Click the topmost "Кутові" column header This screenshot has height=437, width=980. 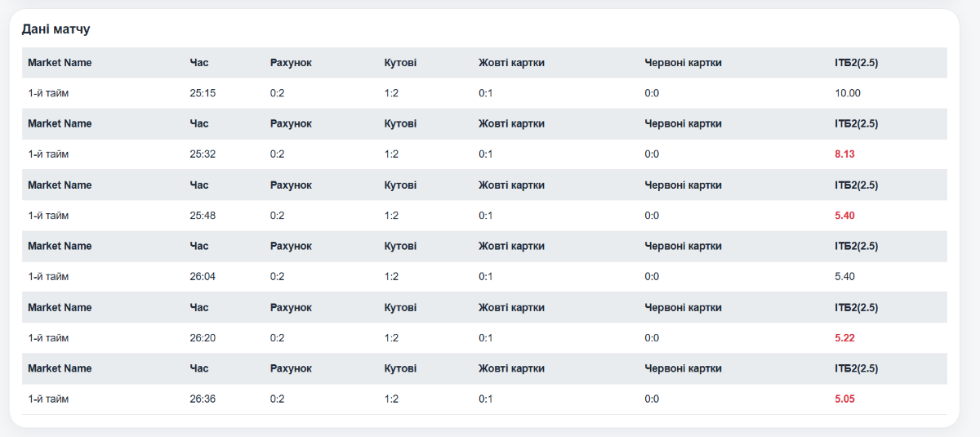tap(400, 63)
